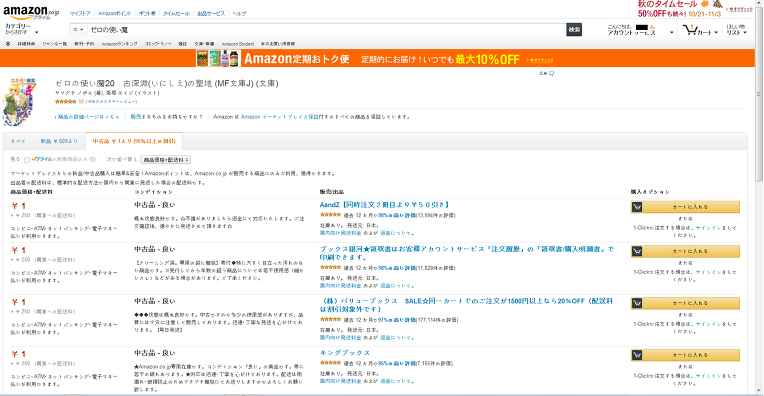
Task: Expand カテゴリー category browse menu
Action: (20, 29)
